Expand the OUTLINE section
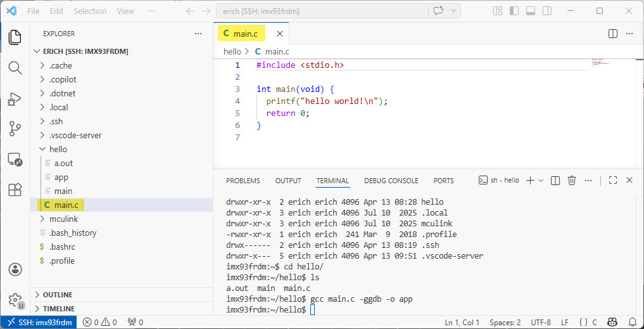Viewport: 644px width, 329px height. coord(57,295)
